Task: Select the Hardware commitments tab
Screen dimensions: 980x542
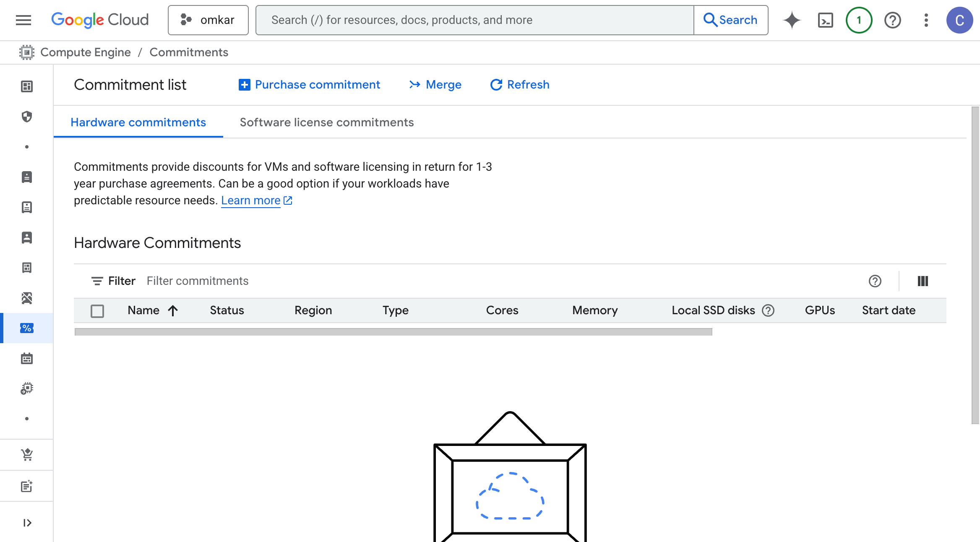Action: click(x=138, y=122)
